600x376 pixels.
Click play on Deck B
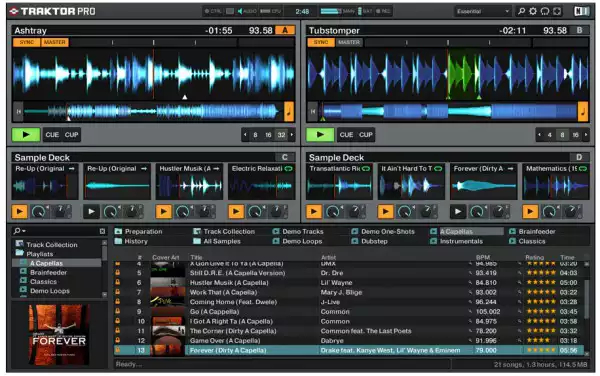320,135
